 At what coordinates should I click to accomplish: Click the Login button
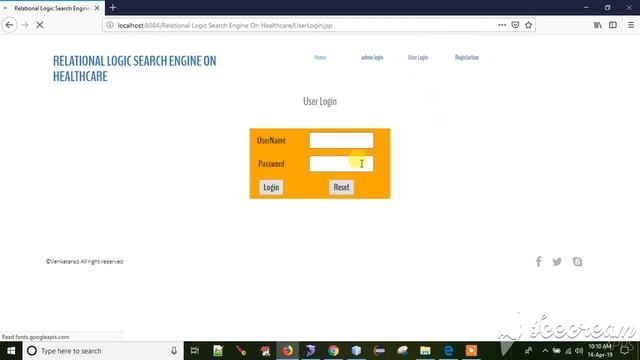click(271, 187)
